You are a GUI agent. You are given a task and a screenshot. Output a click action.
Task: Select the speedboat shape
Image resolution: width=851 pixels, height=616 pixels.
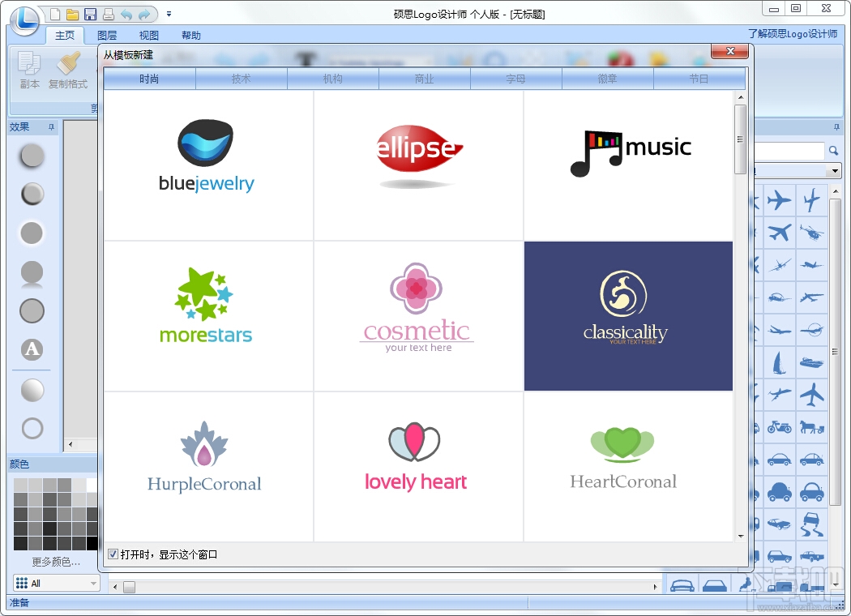click(812, 362)
